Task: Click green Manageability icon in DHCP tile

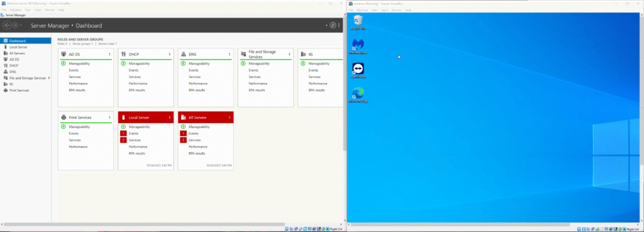Action: click(x=123, y=64)
